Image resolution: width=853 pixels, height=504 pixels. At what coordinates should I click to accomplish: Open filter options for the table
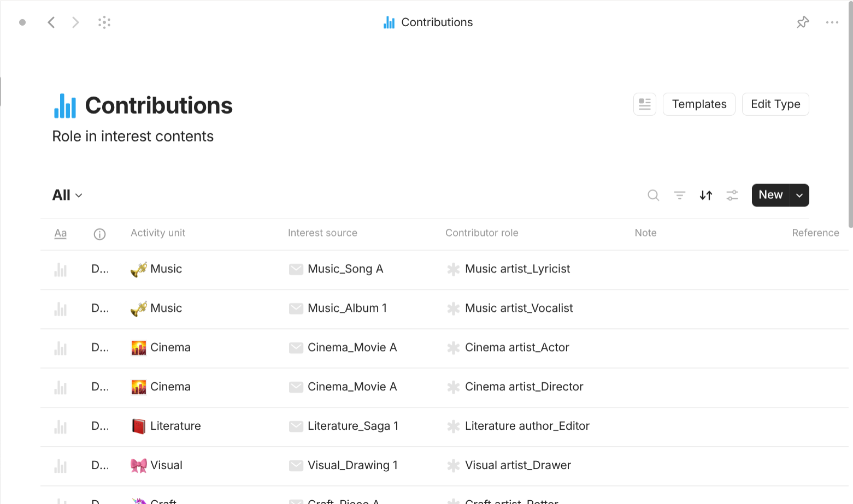[x=679, y=195]
